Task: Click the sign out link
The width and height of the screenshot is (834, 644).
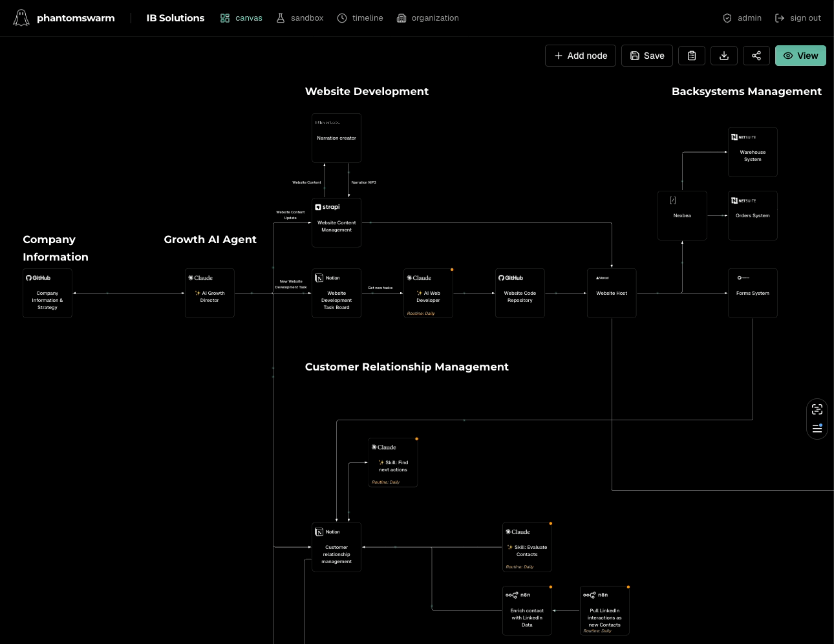Action: [798, 18]
